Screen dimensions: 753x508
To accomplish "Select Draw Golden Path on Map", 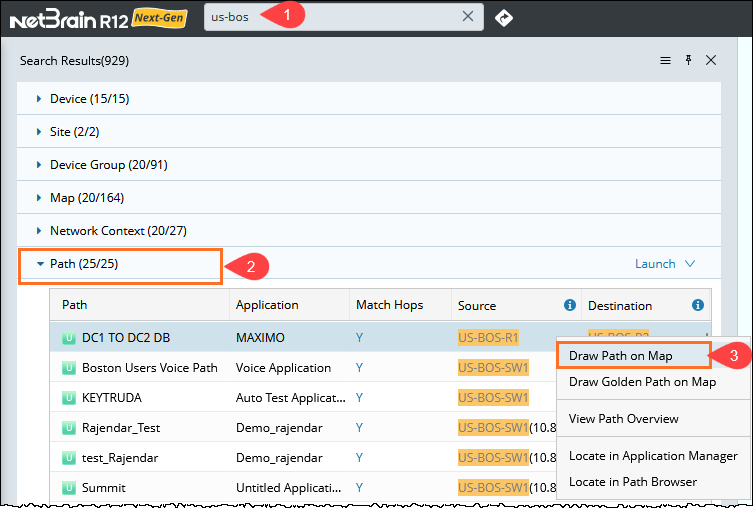I will [642, 382].
